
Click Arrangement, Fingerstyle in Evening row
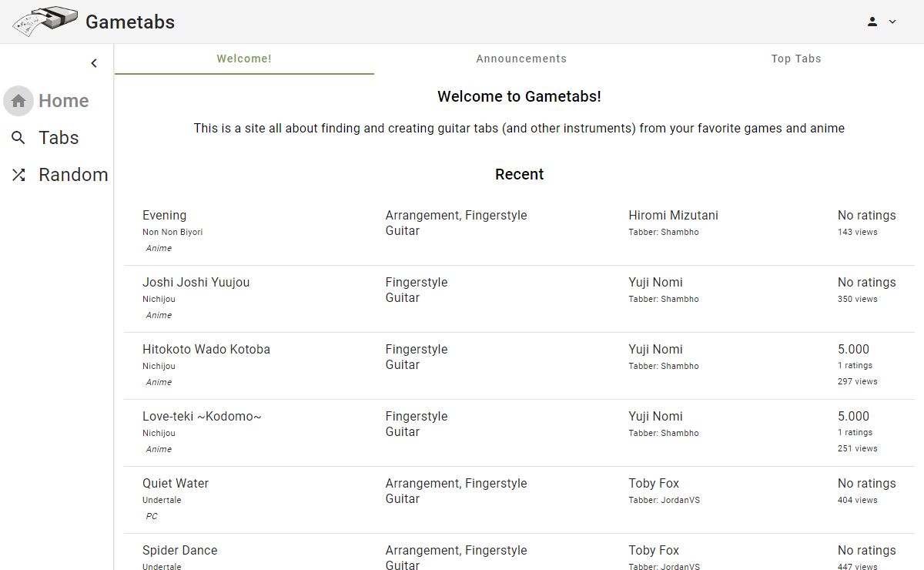pos(456,215)
